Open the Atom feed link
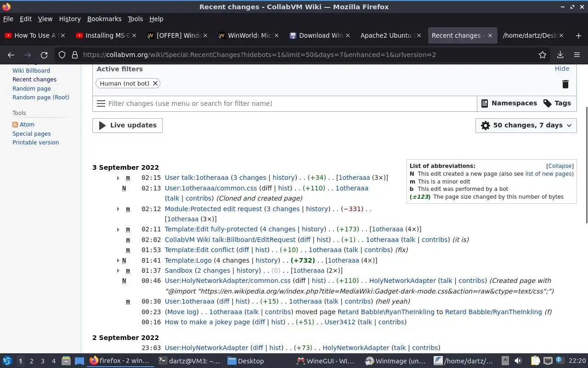Screen dimensions: 588x368 coord(27,125)
